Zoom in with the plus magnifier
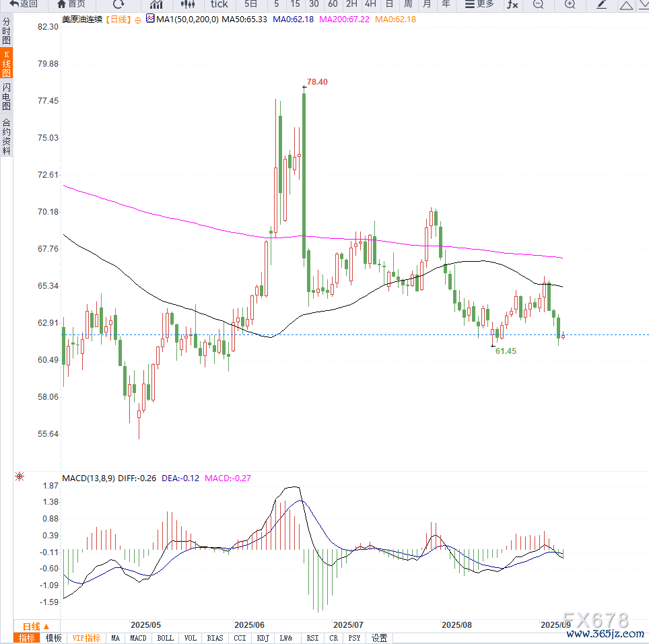The height and width of the screenshot is (644, 649). [x=570, y=4]
